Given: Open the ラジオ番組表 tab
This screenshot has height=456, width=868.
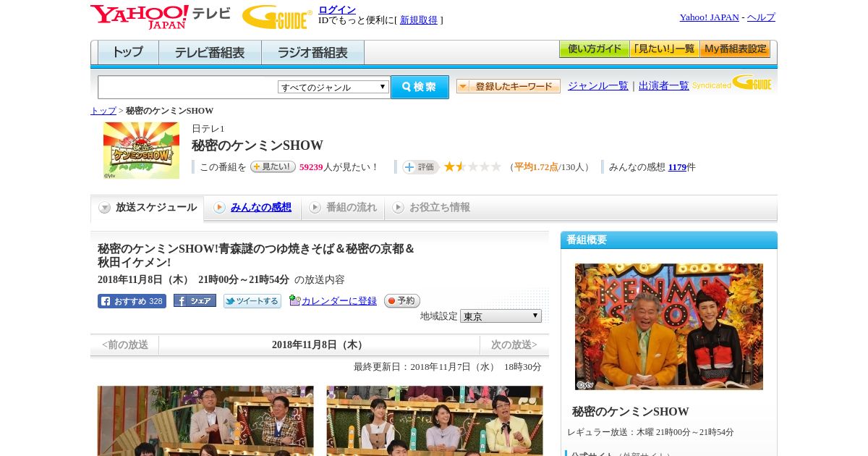Looking at the screenshot, I should pos(312,52).
